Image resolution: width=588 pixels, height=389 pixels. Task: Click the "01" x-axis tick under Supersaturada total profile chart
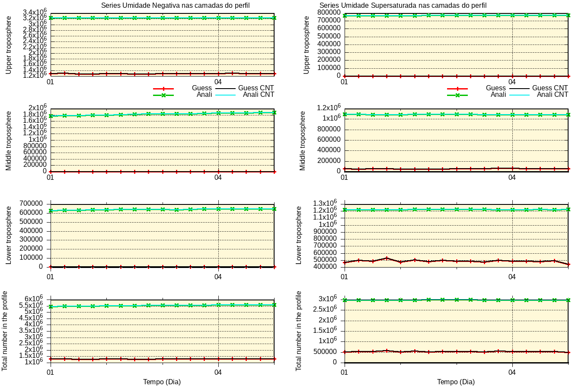344,372
